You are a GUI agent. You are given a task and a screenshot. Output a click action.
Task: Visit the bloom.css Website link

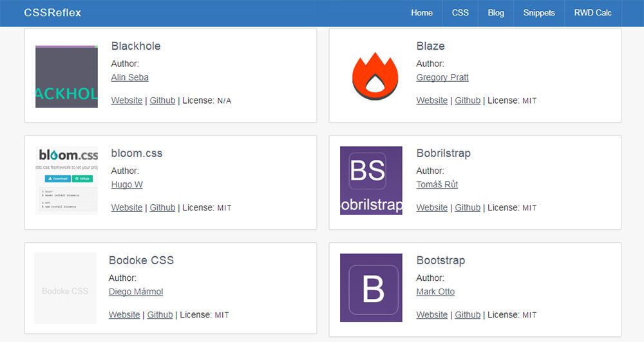126,207
